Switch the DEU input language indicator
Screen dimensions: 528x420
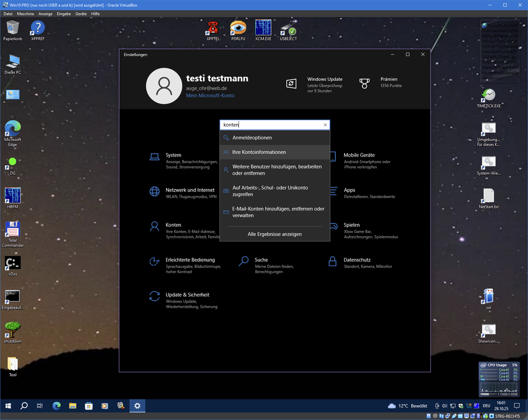point(486,406)
